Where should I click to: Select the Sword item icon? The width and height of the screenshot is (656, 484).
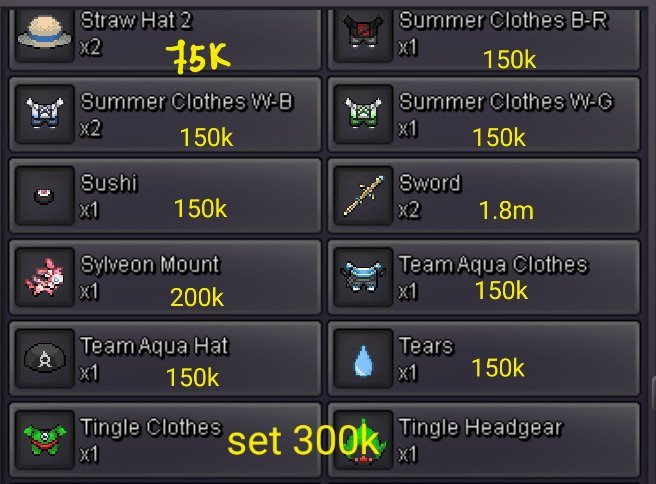[363, 195]
